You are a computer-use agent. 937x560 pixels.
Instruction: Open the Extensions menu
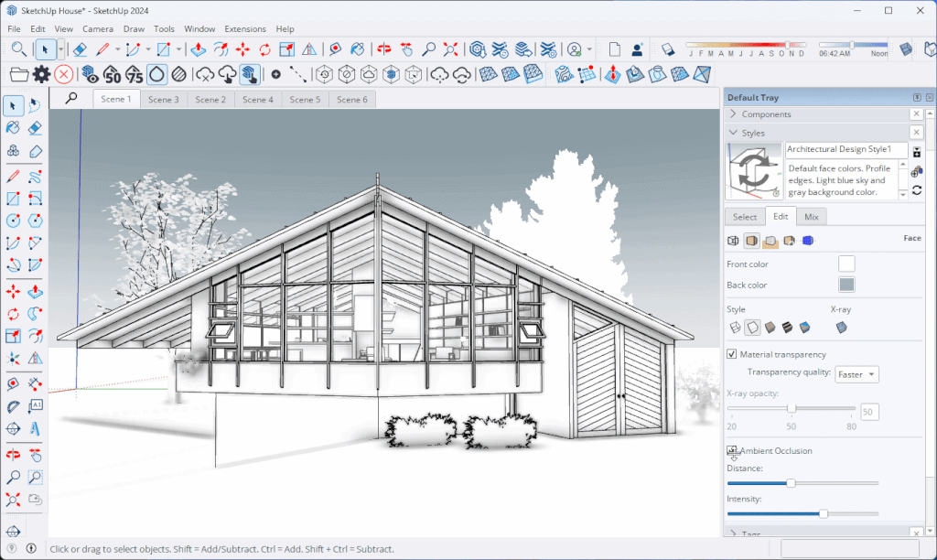245,28
